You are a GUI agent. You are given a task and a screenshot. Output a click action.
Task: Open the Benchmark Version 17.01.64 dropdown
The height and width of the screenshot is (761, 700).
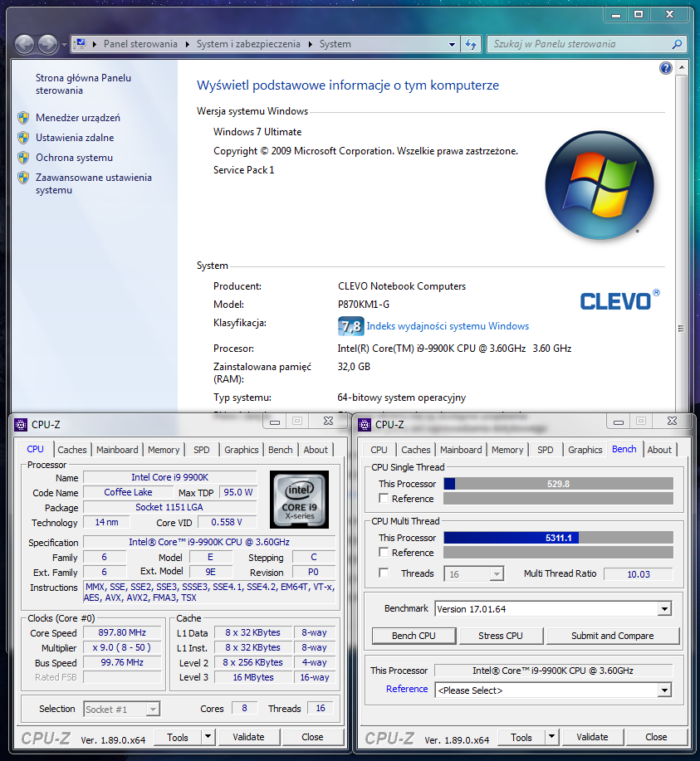664,608
